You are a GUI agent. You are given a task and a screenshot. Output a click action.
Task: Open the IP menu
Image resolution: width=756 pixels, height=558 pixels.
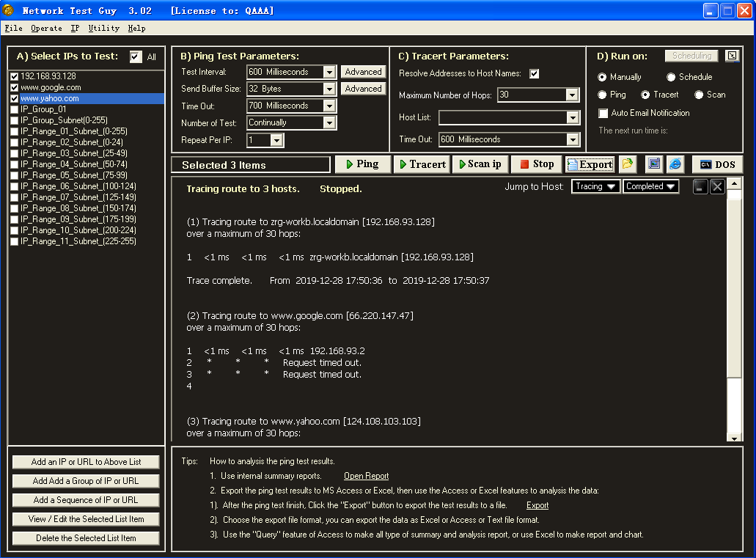click(x=75, y=29)
